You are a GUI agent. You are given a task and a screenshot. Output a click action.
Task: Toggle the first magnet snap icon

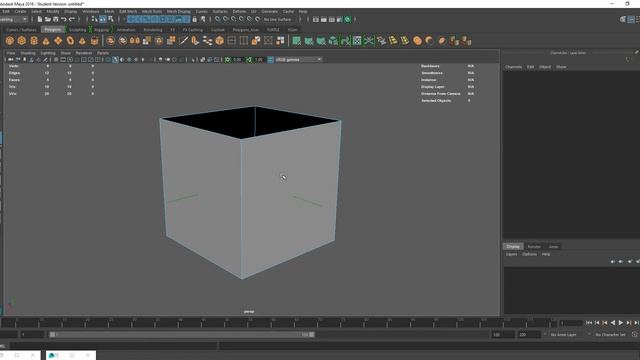(217, 19)
